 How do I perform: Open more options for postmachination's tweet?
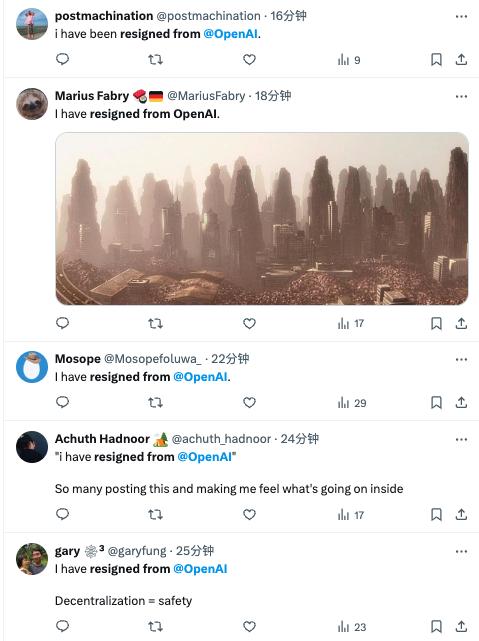pyautogui.click(x=461, y=16)
